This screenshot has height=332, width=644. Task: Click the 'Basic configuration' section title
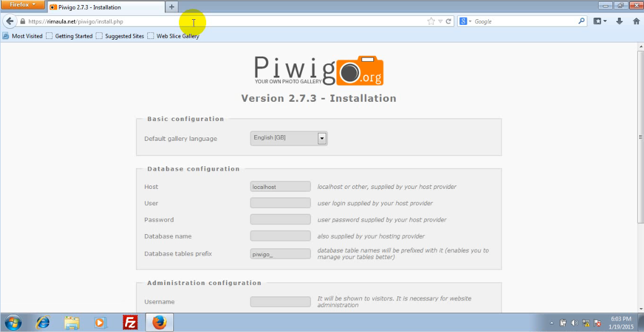pyautogui.click(x=186, y=119)
